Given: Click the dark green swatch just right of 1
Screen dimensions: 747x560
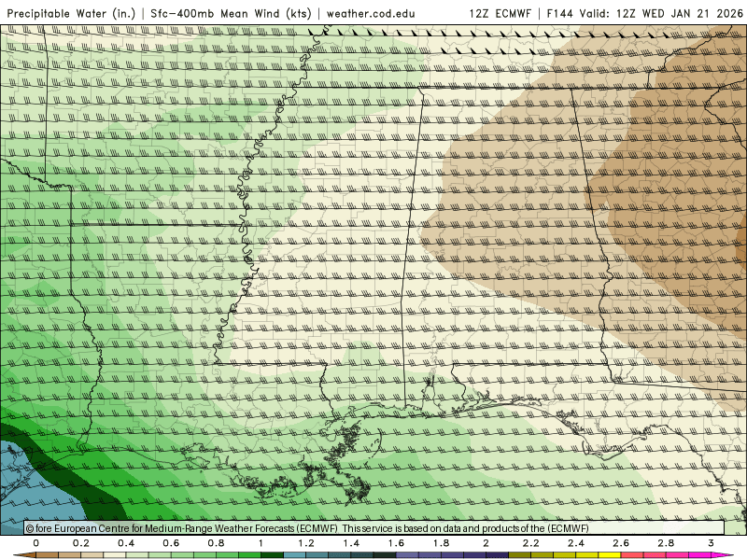Looking at the screenshot, I should coord(272,555).
